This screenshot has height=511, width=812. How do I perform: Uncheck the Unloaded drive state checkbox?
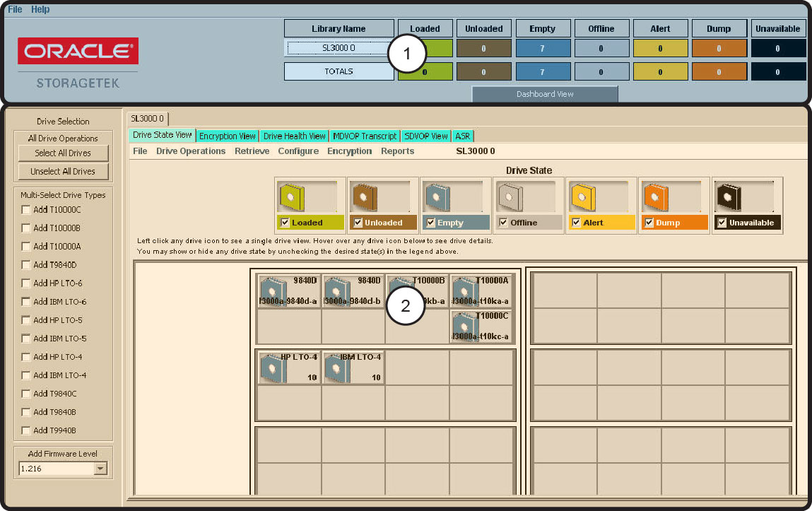358,223
